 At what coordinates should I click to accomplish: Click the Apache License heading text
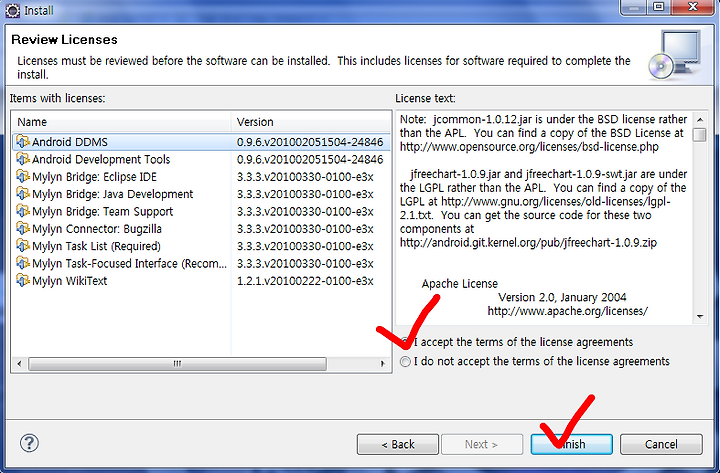(x=460, y=284)
